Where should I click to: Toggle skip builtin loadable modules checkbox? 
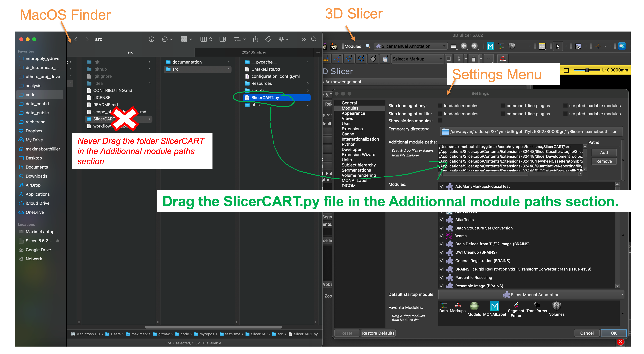tap(440, 114)
